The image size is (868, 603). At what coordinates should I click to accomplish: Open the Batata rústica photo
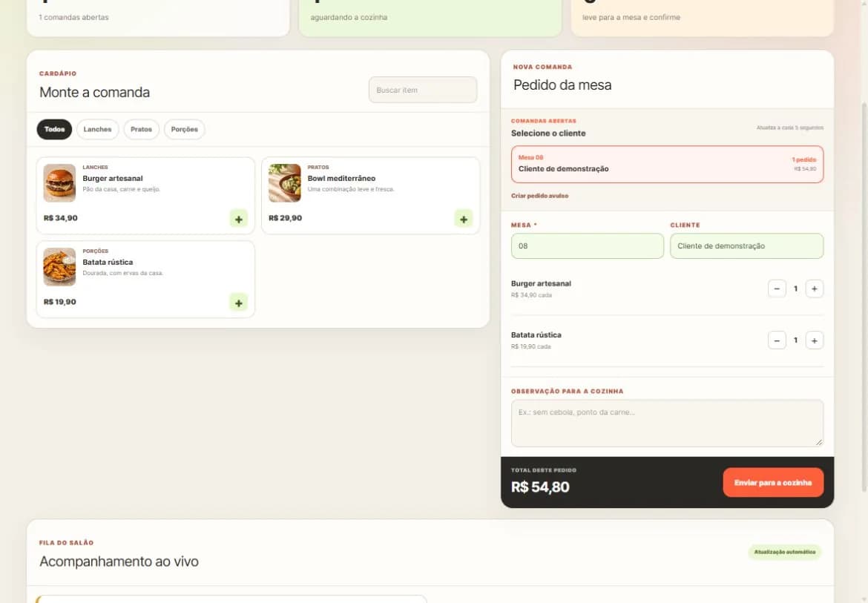pyautogui.click(x=60, y=267)
